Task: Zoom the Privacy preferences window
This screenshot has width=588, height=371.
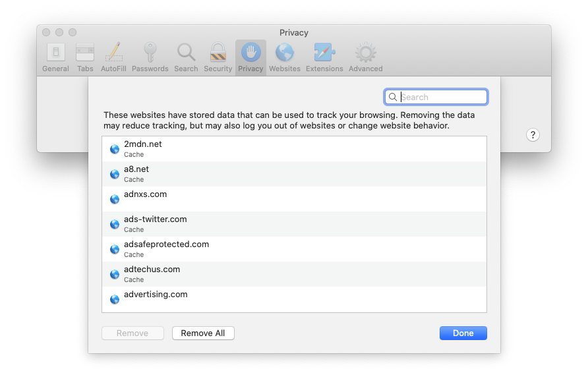Action: (73, 32)
